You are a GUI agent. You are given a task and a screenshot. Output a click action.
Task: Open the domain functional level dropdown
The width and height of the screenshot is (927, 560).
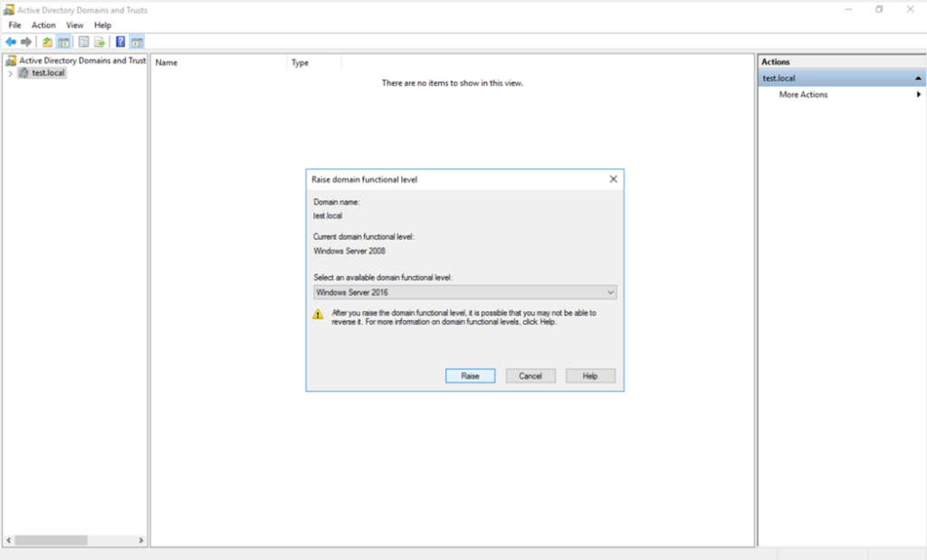click(464, 292)
